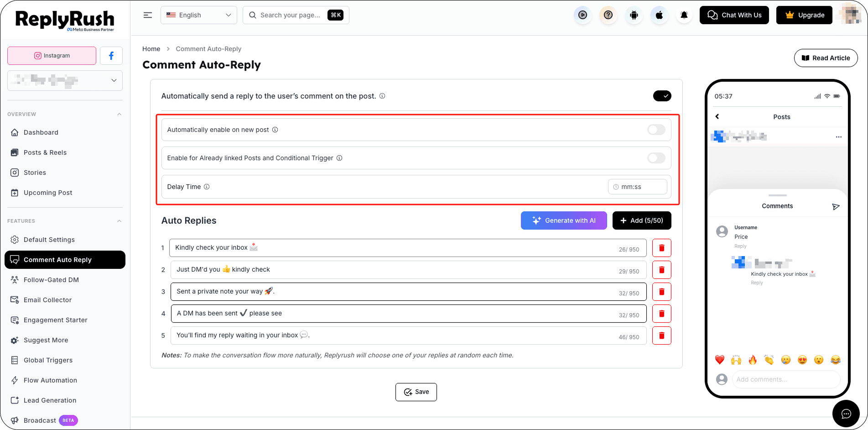Collapse the FEATURES section

[119, 221]
